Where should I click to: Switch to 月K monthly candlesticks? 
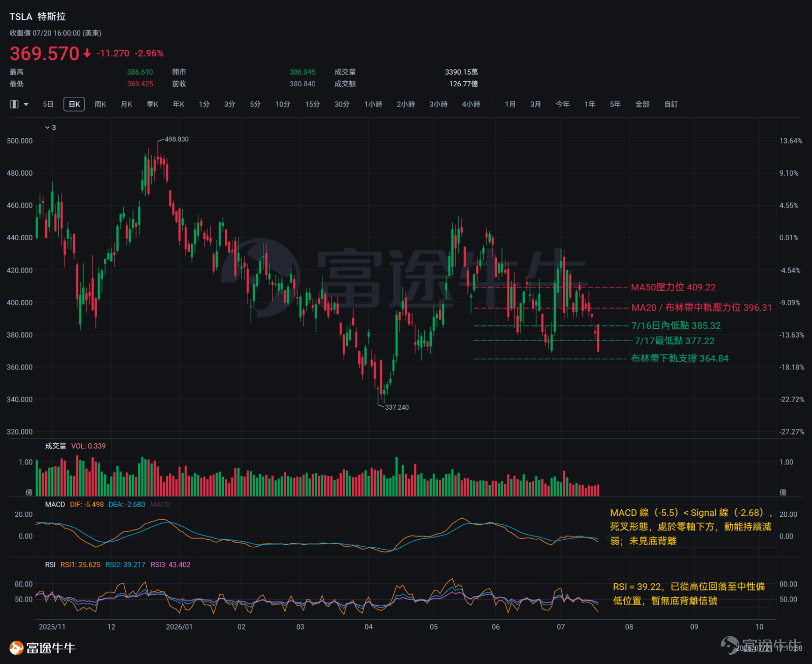126,104
